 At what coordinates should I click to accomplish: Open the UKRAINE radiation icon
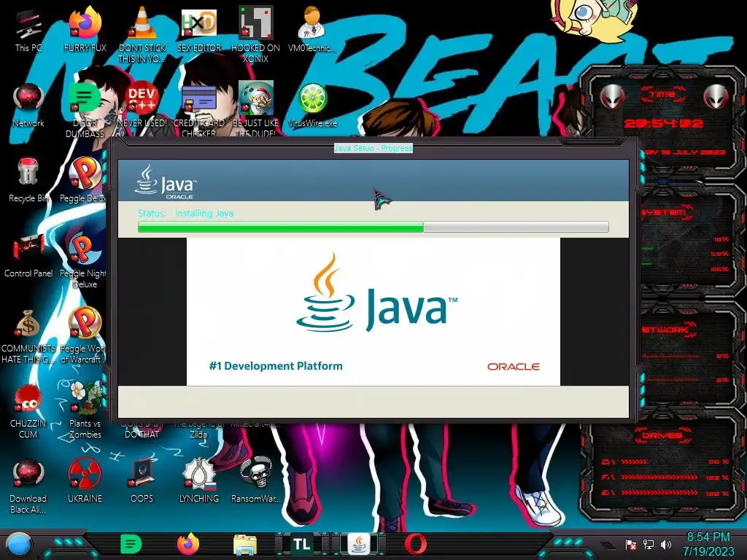[85, 481]
